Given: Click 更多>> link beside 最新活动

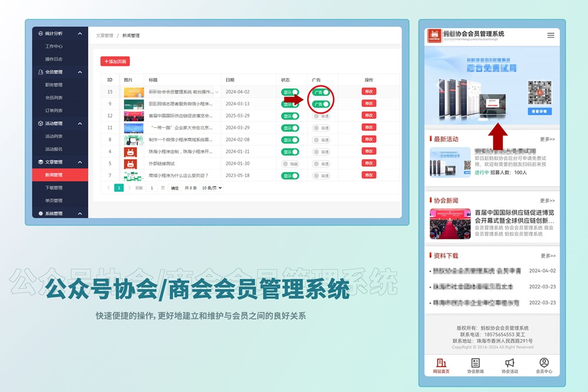Looking at the screenshot, I should [547, 139].
